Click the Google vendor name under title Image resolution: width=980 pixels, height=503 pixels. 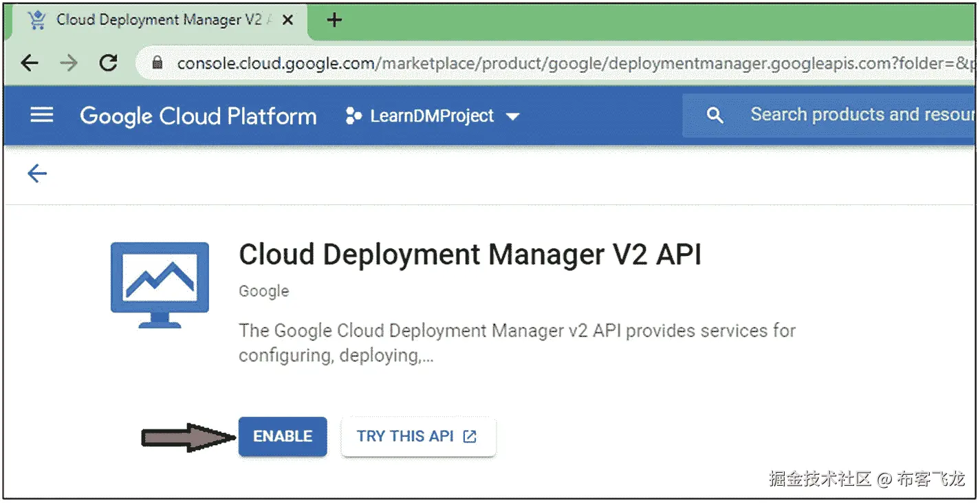(263, 291)
